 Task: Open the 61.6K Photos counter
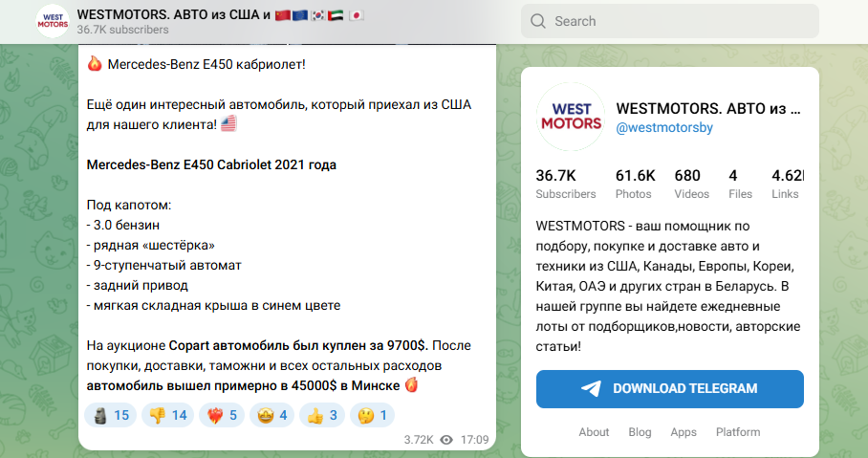(x=636, y=184)
